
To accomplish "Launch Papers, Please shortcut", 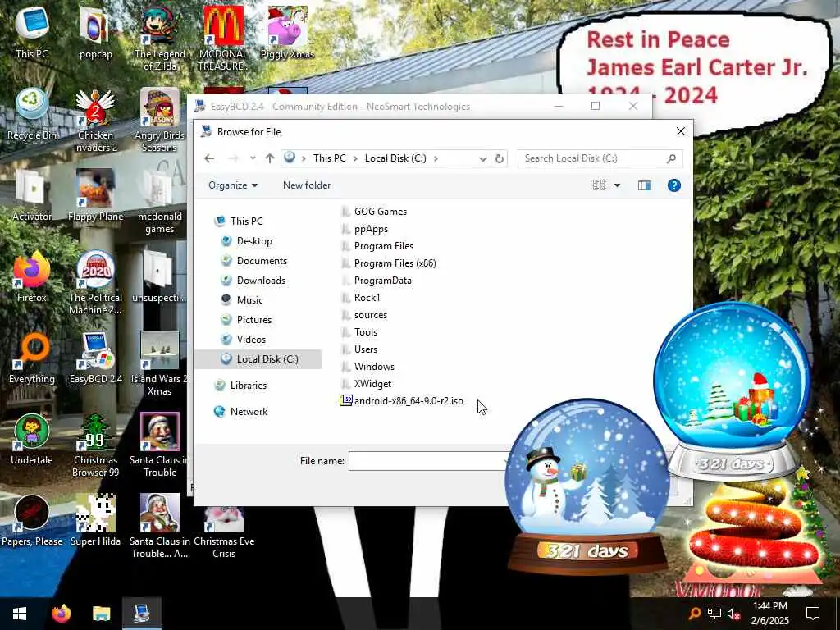I will 32,521.
